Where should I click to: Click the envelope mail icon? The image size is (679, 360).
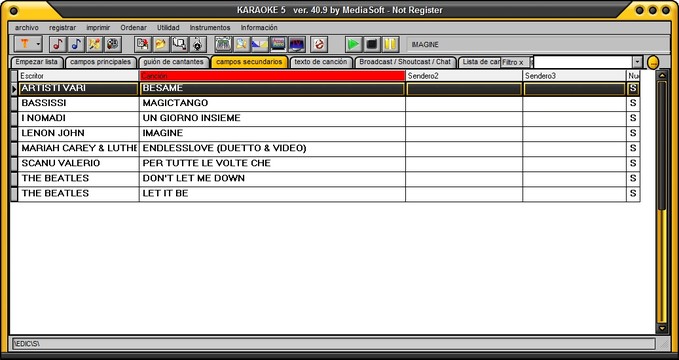(x=260, y=44)
